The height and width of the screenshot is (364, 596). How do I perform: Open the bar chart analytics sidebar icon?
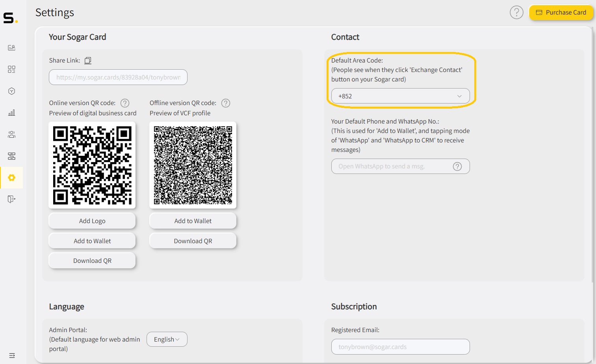(x=11, y=113)
